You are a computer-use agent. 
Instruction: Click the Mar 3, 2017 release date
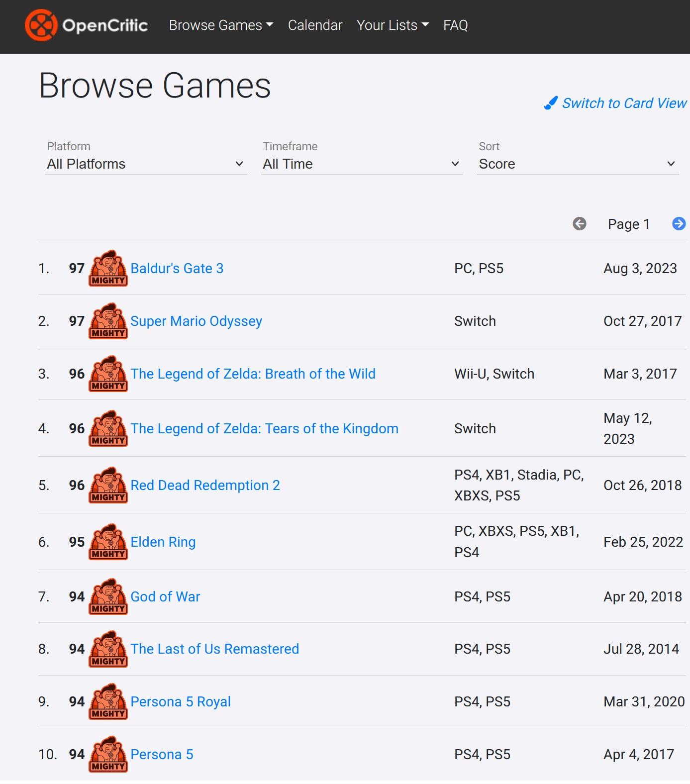coord(640,374)
